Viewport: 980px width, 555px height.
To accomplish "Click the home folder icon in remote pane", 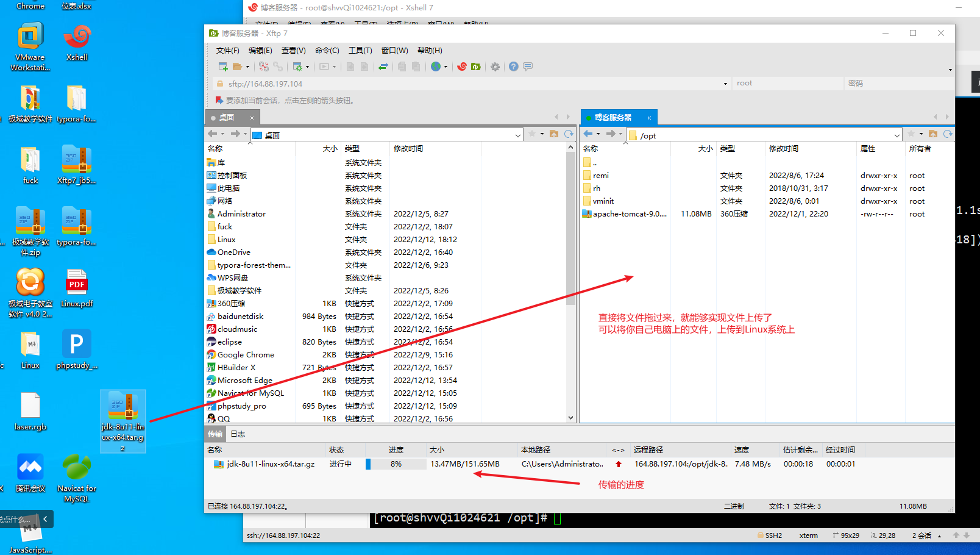I will pos(933,134).
